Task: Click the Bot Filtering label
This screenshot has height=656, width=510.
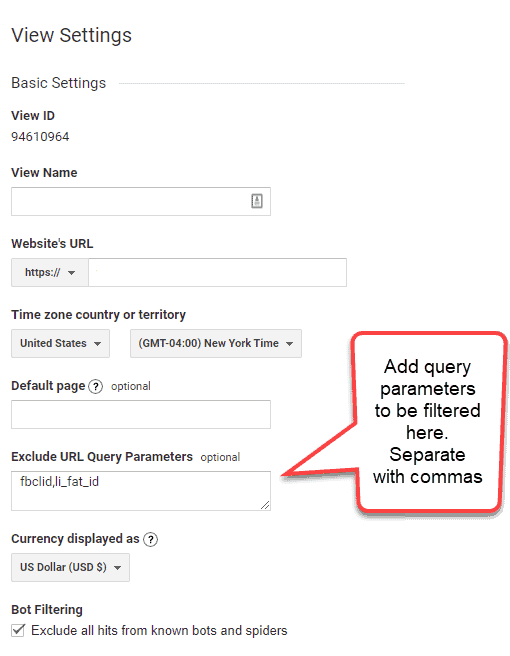Action: pyautogui.click(x=47, y=610)
